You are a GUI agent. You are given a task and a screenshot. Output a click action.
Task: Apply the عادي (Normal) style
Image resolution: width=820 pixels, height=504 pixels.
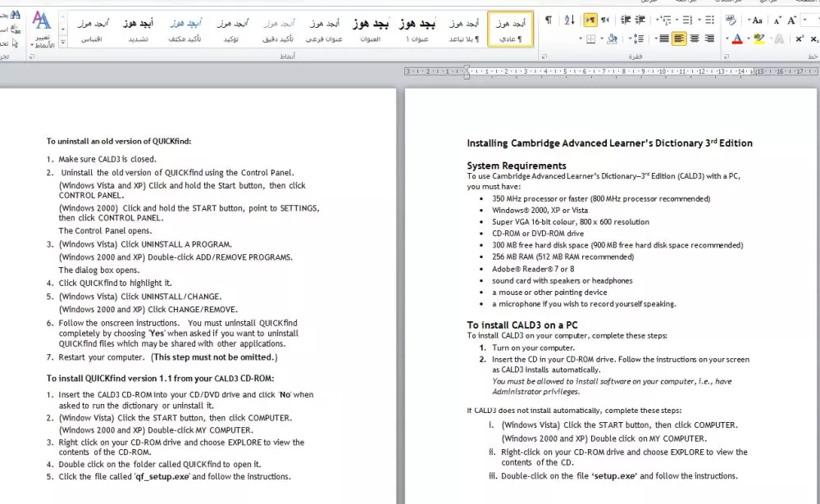[x=510, y=30]
